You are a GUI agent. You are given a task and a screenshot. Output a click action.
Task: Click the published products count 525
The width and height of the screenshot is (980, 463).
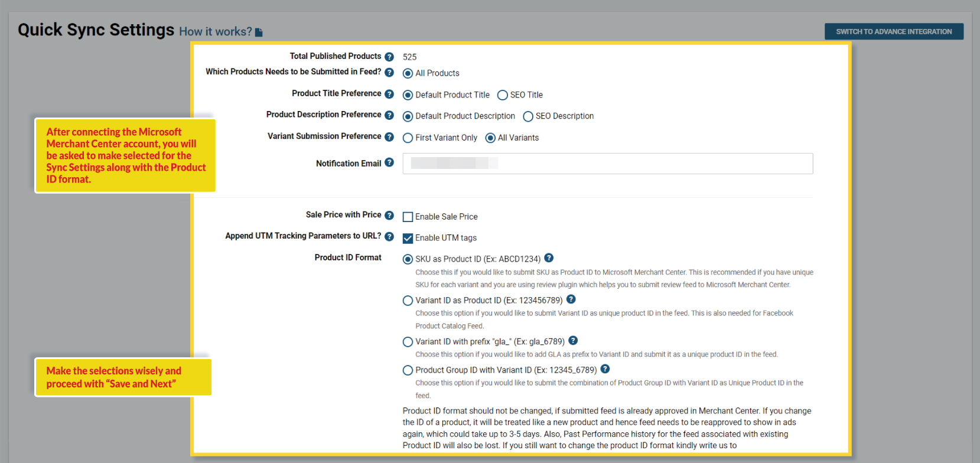[409, 57]
